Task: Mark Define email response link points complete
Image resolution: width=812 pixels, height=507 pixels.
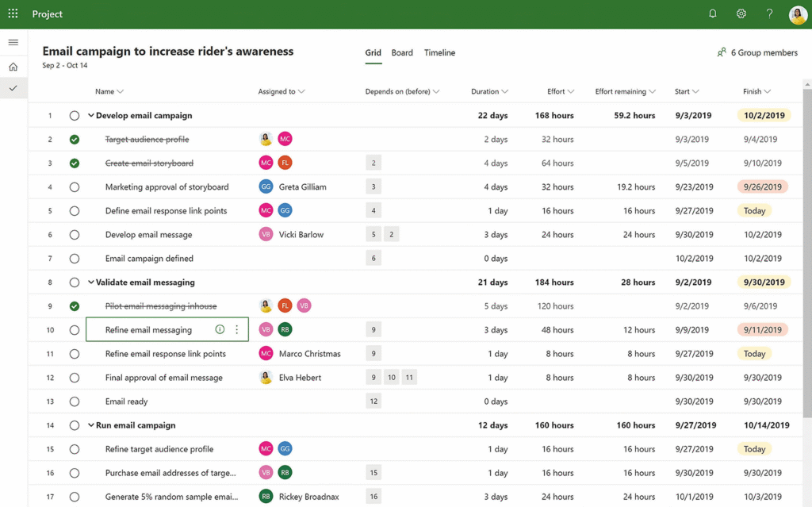Action: (75, 211)
